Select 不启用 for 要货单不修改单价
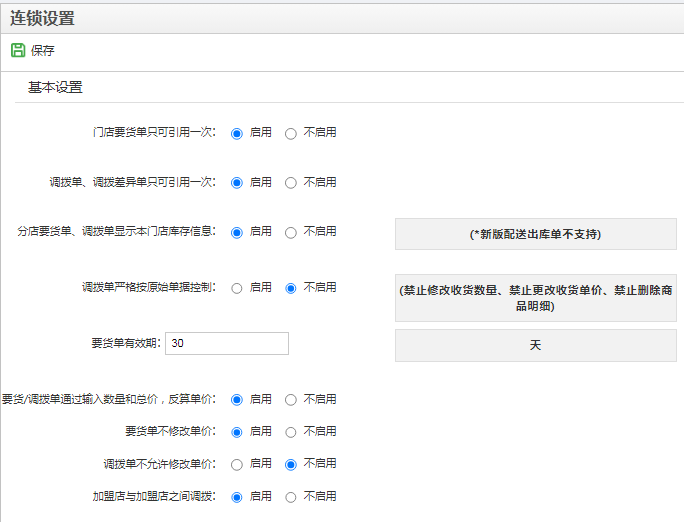 291,432
